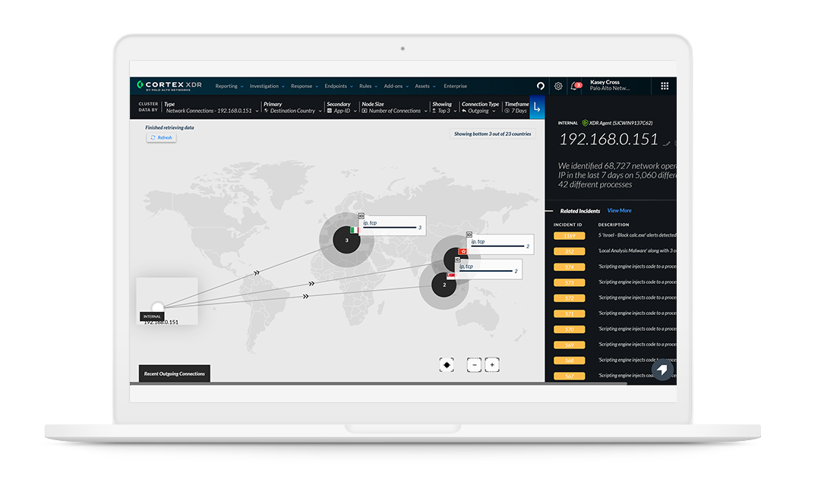Toggle Connection Type to Outgoing

[478, 111]
